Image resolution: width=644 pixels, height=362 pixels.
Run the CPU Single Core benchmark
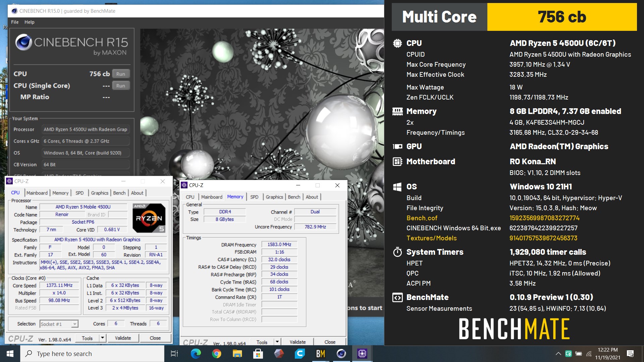click(121, 85)
